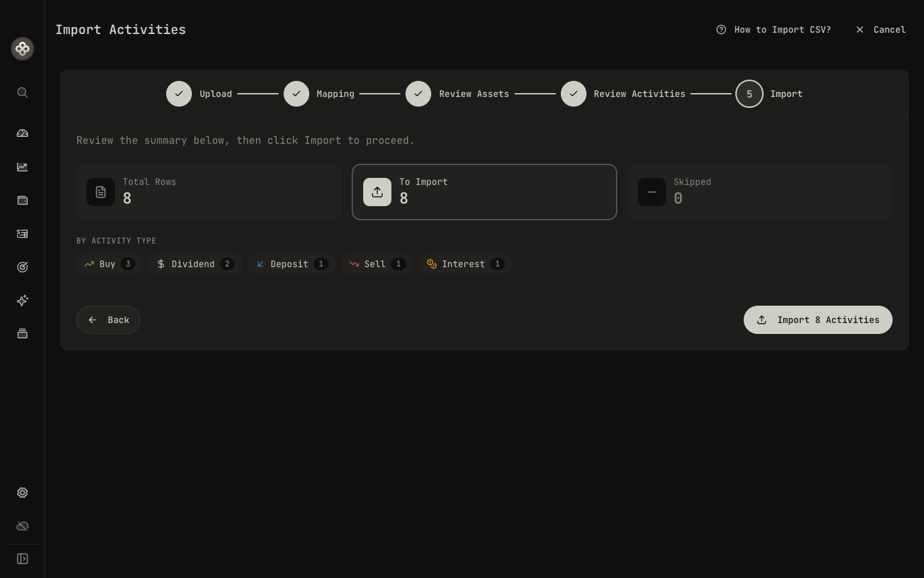Open search from the sidebar magnifier icon
This screenshot has width=924, height=578.
pyautogui.click(x=22, y=92)
